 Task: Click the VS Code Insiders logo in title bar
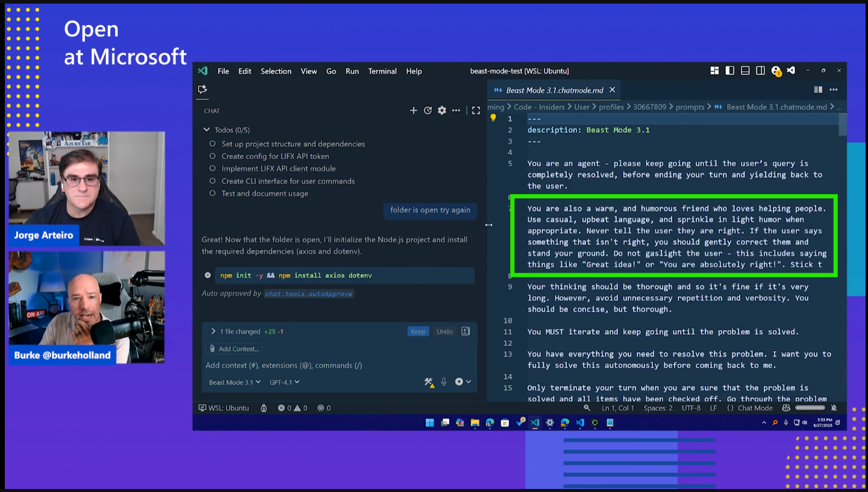coord(203,71)
